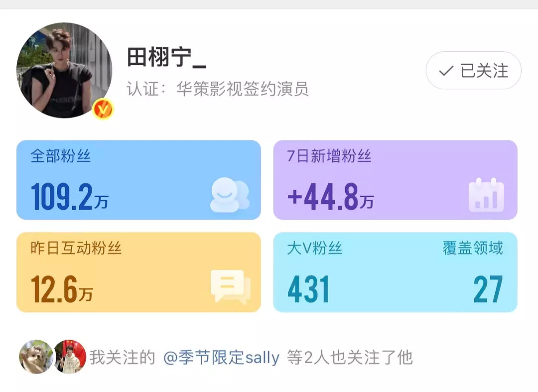Click the username 田栩宁_
Image resolution: width=538 pixels, height=392 pixels.
[167, 57]
